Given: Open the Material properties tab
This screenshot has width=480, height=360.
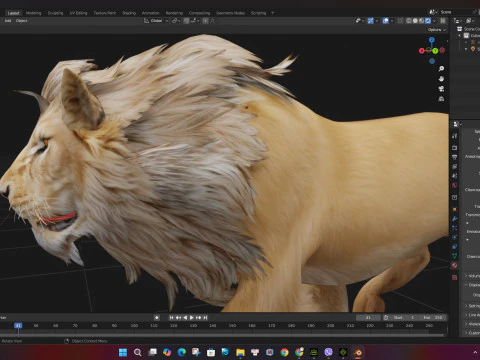Looking at the screenshot, I should pos(455,265).
